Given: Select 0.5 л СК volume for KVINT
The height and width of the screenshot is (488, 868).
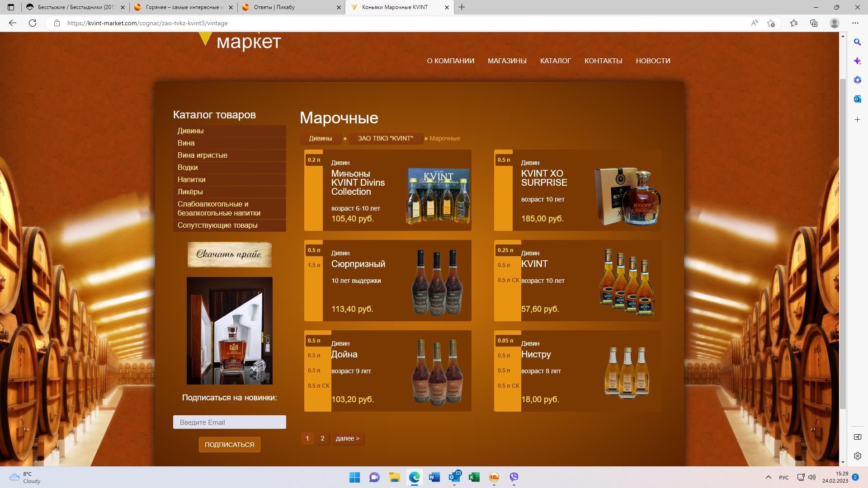Looking at the screenshot, I should coord(508,280).
